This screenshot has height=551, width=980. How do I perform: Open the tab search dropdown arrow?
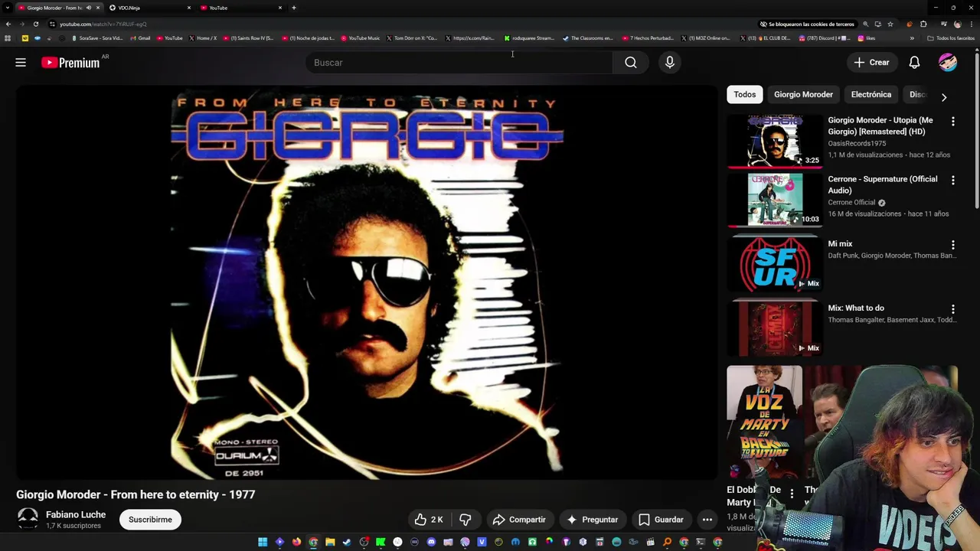[8, 8]
